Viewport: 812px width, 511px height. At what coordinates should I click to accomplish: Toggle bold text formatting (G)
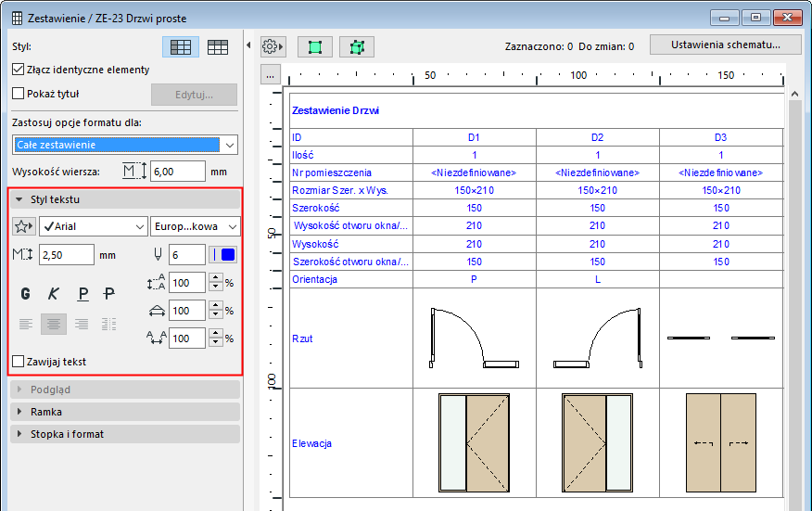pos(26,294)
